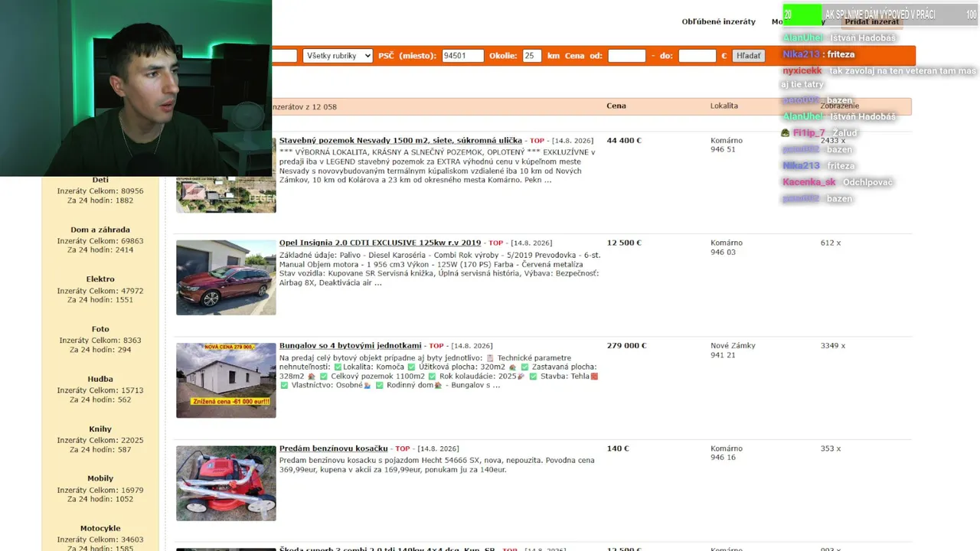Screen dimensions: 980x551
Task: Click the price '12 500 €'
Action: pyautogui.click(x=624, y=243)
